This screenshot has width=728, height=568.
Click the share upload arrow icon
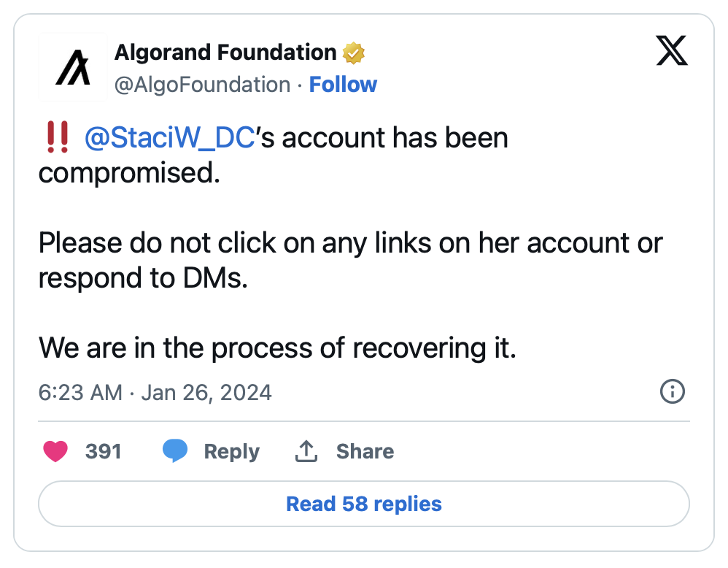pos(306,451)
